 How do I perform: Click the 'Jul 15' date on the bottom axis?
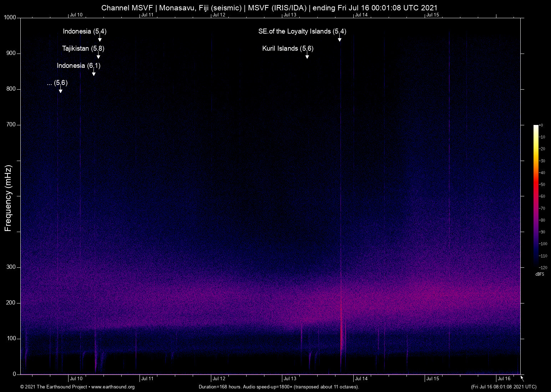tap(433, 379)
